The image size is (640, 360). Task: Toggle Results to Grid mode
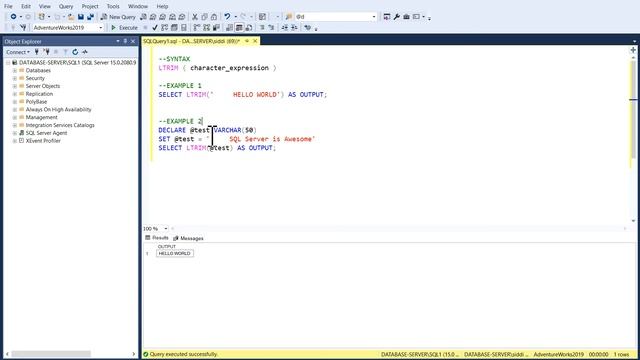click(x=239, y=27)
